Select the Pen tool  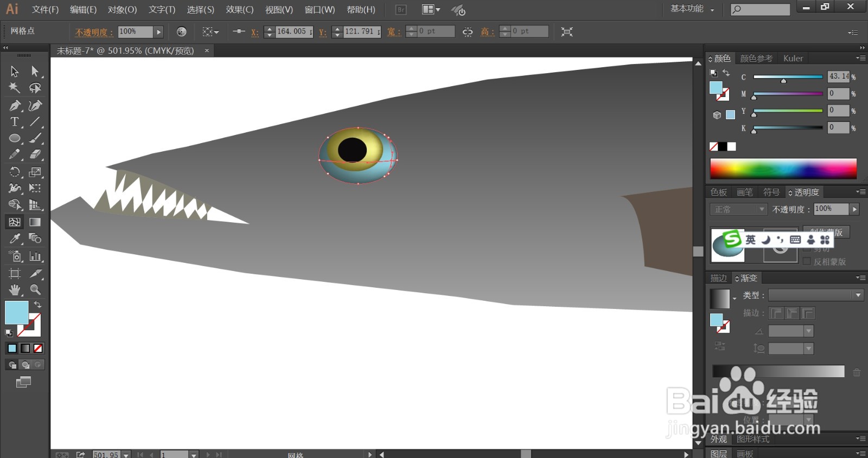click(15, 105)
